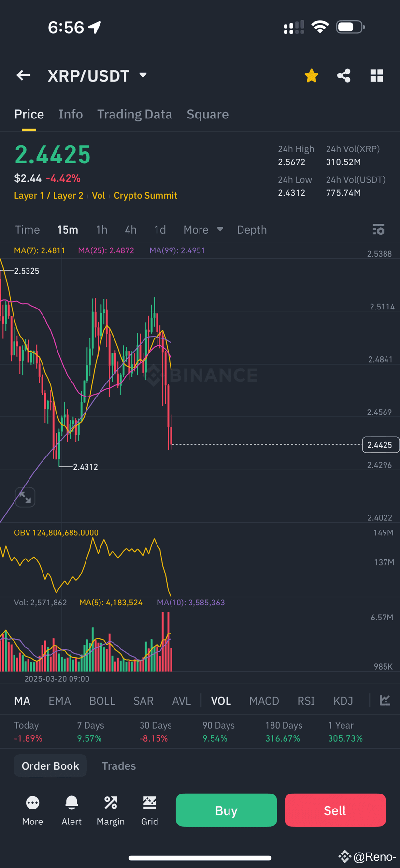Tap the 24h Vol(USDT) 775.74M value

(x=343, y=193)
